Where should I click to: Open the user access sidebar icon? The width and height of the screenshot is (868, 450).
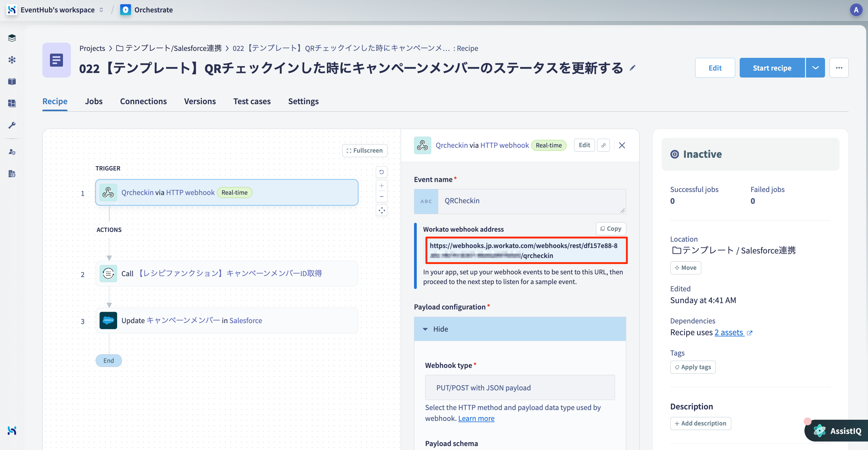click(x=12, y=152)
